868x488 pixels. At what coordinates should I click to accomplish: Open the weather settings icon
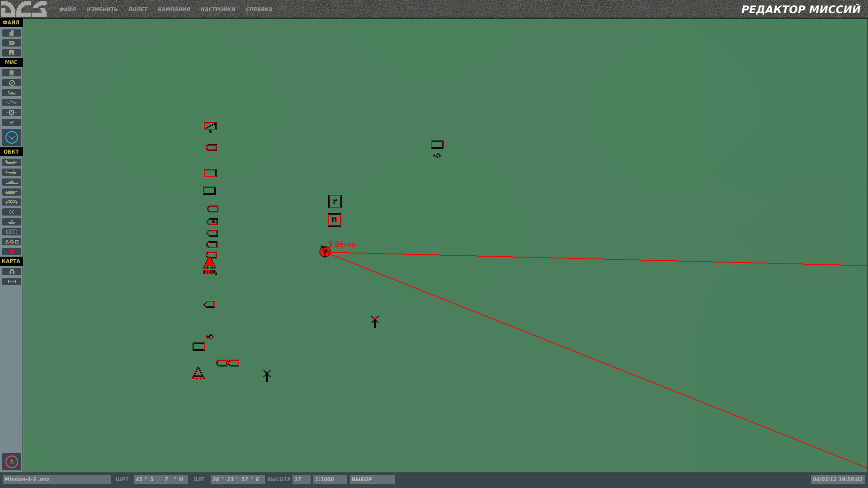click(12, 93)
